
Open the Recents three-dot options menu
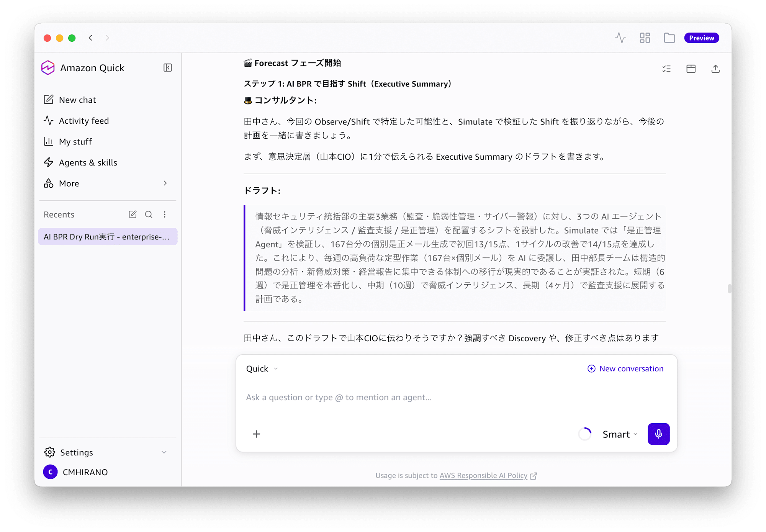tap(165, 214)
